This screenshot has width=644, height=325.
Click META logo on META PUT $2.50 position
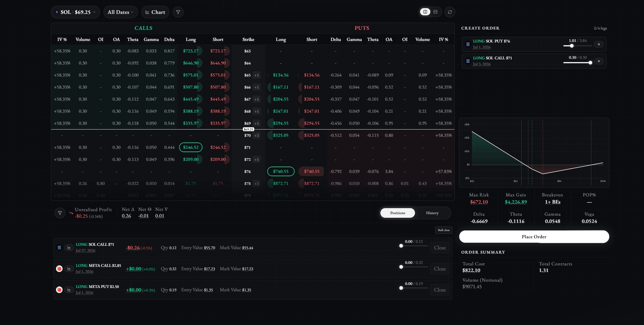point(59,290)
